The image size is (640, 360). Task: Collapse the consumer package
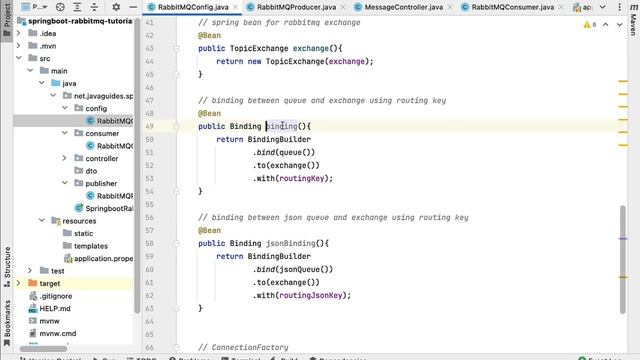65,133
